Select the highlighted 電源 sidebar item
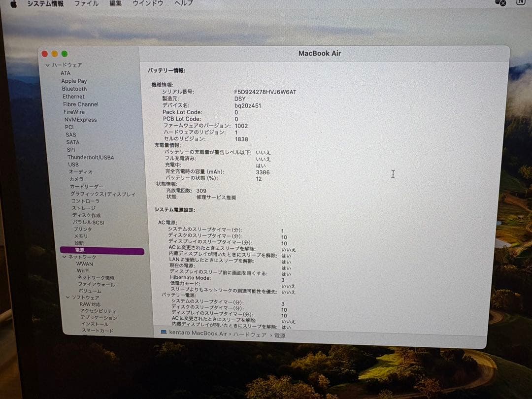 [102, 250]
